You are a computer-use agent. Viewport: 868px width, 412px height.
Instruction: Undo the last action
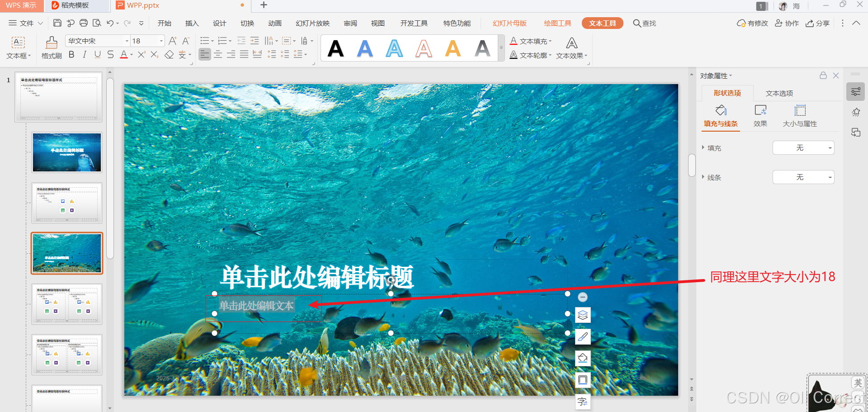pyautogui.click(x=110, y=23)
